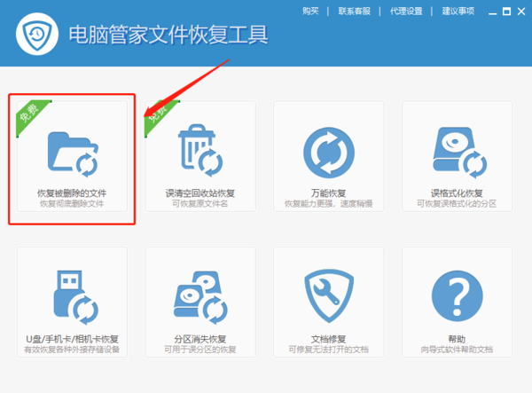
Task: Click the U盘/手机卡/相机卡恢复 label text
Action: click(72, 339)
